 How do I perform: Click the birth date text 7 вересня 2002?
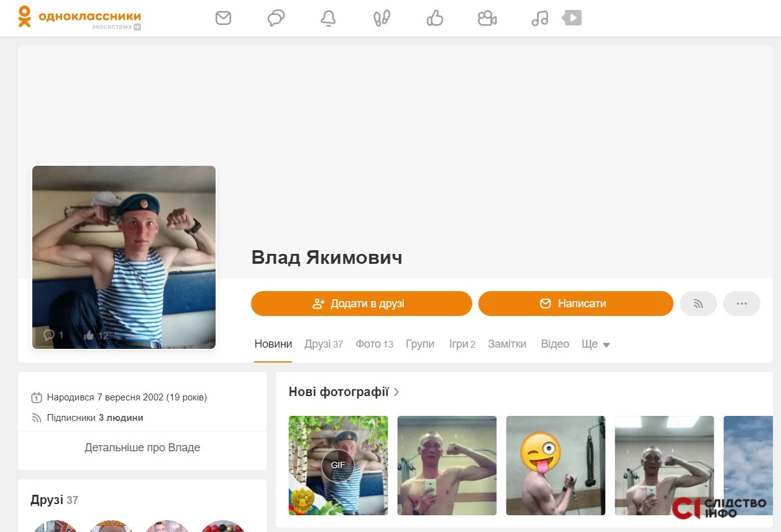(x=130, y=397)
